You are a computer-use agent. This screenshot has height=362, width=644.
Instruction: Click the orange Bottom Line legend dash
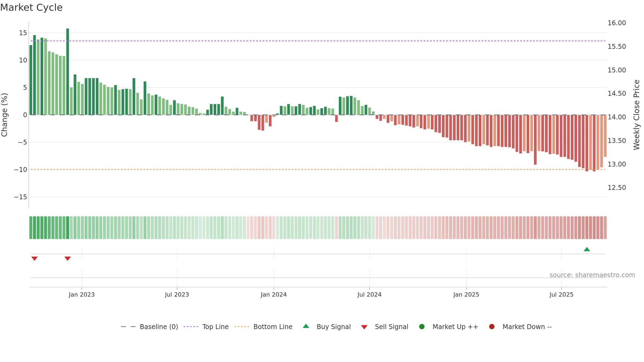point(242,327)
